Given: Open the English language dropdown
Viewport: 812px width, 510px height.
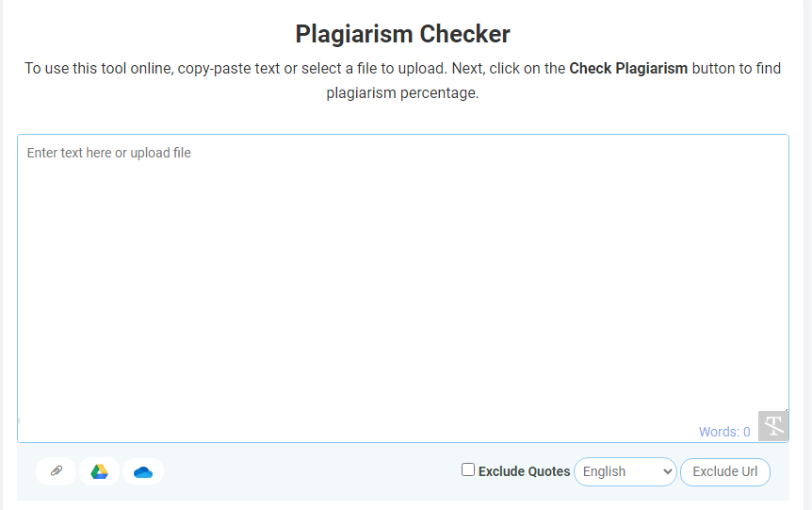Looking at the screenshot, I should (625, 471).
